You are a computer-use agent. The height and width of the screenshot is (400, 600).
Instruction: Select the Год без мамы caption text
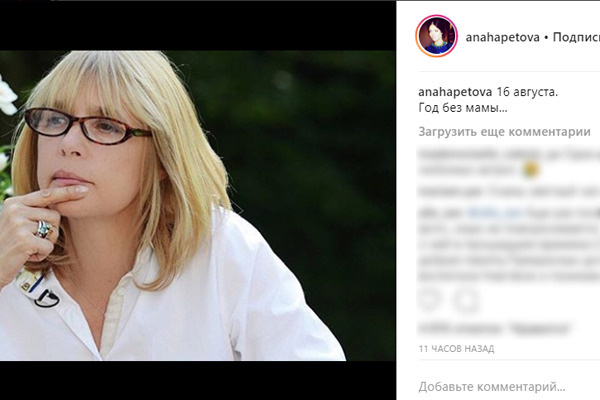point(463,108)
